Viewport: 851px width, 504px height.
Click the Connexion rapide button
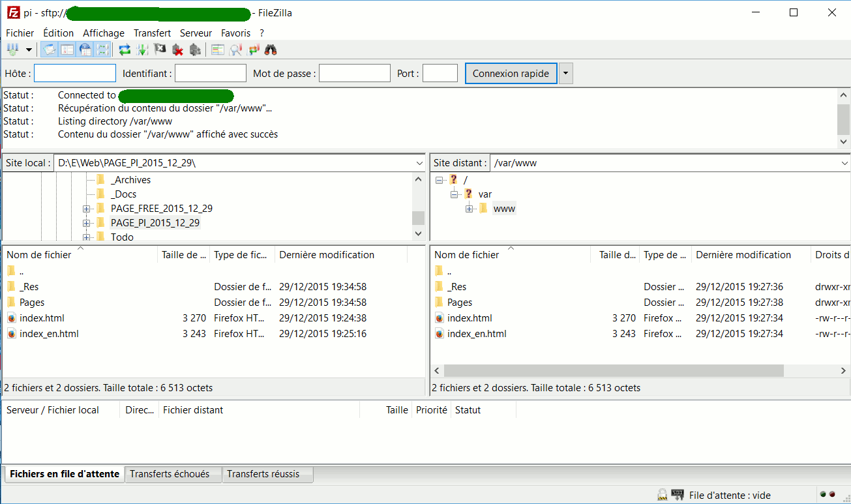tap(511, 74)
